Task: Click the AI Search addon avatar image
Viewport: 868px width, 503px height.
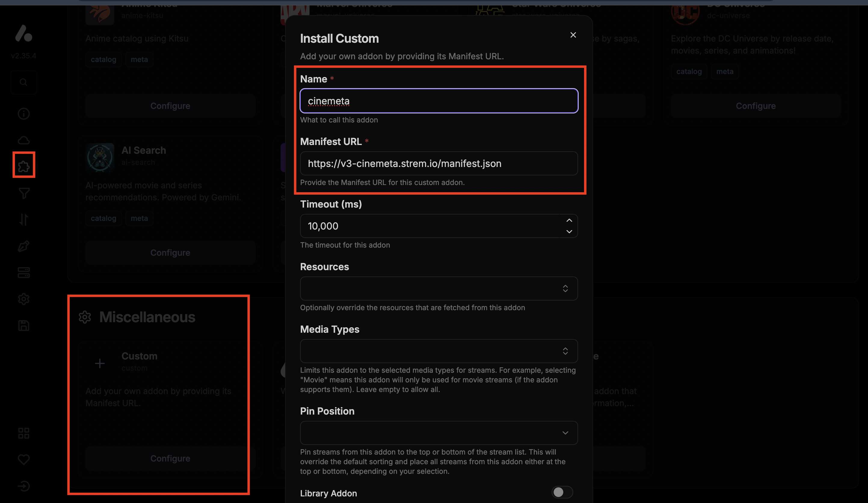Action: 100,157
